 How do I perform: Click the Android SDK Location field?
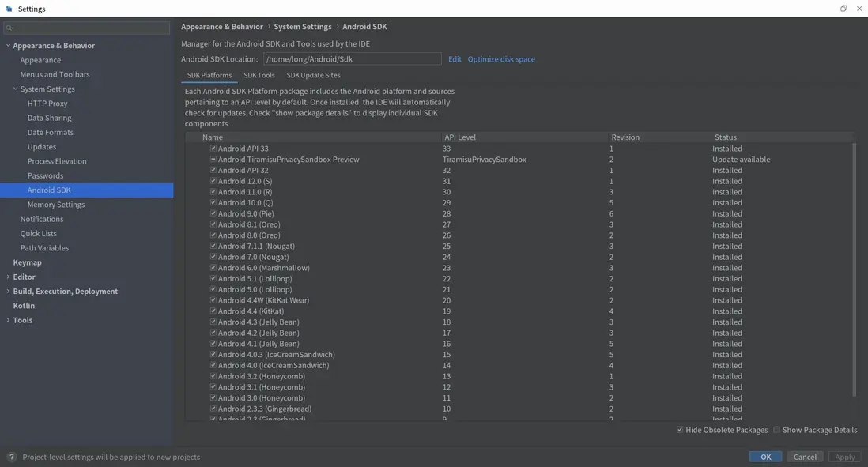click(x=352, y=59)
